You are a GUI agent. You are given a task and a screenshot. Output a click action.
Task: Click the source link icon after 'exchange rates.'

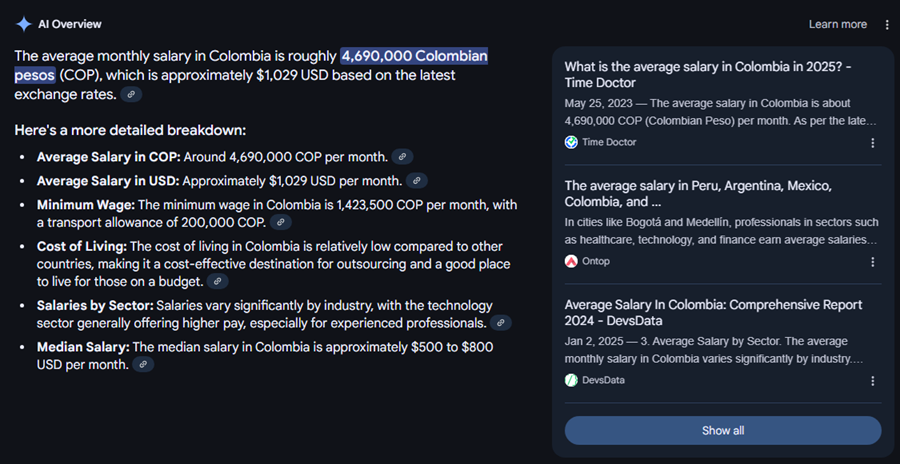point(131,94)
